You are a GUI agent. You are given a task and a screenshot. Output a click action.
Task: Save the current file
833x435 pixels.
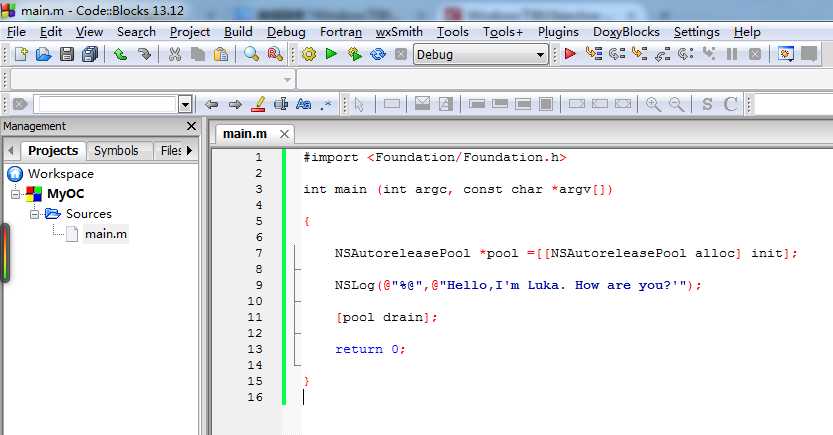(x=66, y=54)
